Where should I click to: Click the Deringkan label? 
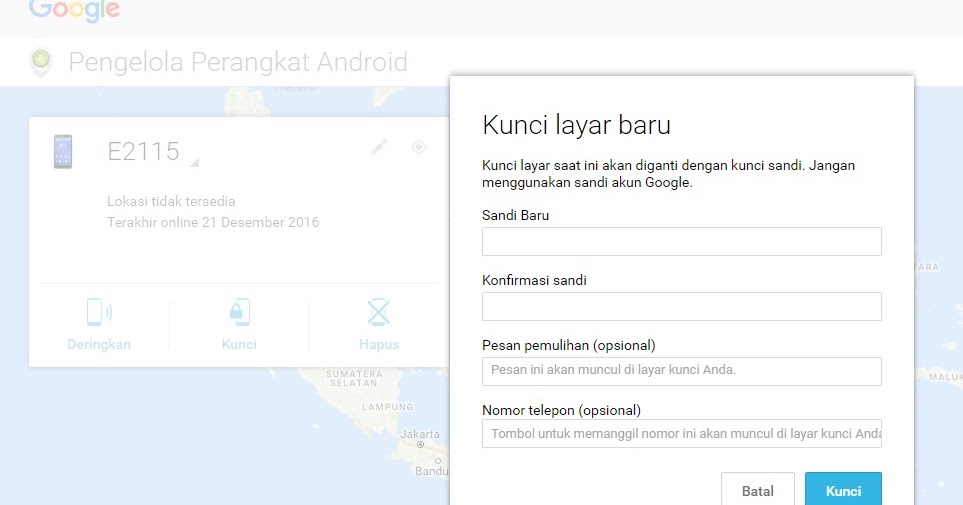coord(99,344)
